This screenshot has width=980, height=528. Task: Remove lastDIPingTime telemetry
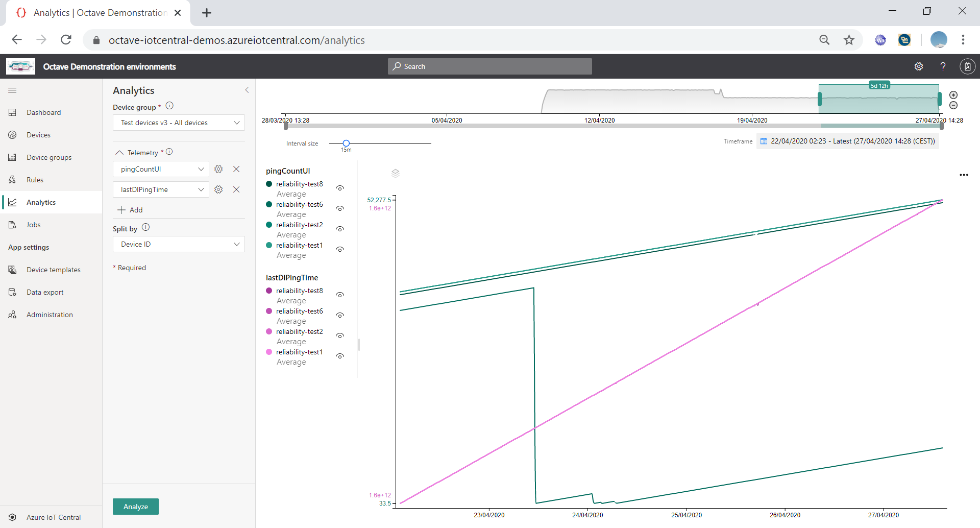point(236,189)
